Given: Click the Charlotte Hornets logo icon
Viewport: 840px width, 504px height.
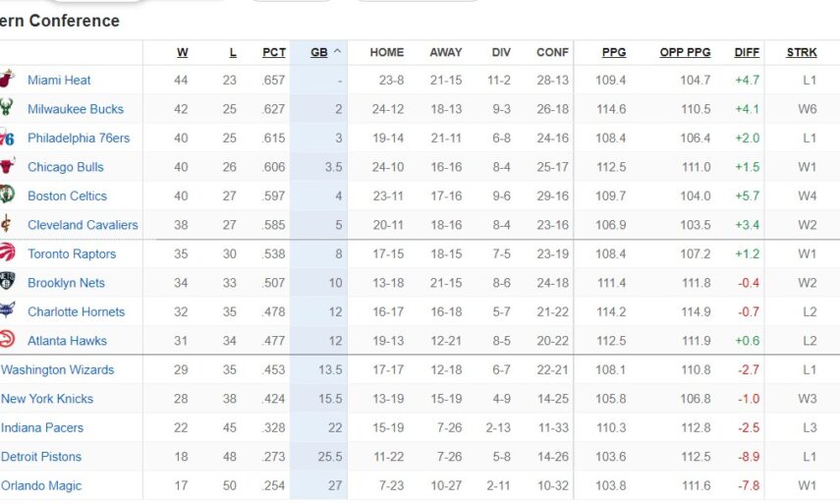Looking at the screenshot, I should [8, 312].
